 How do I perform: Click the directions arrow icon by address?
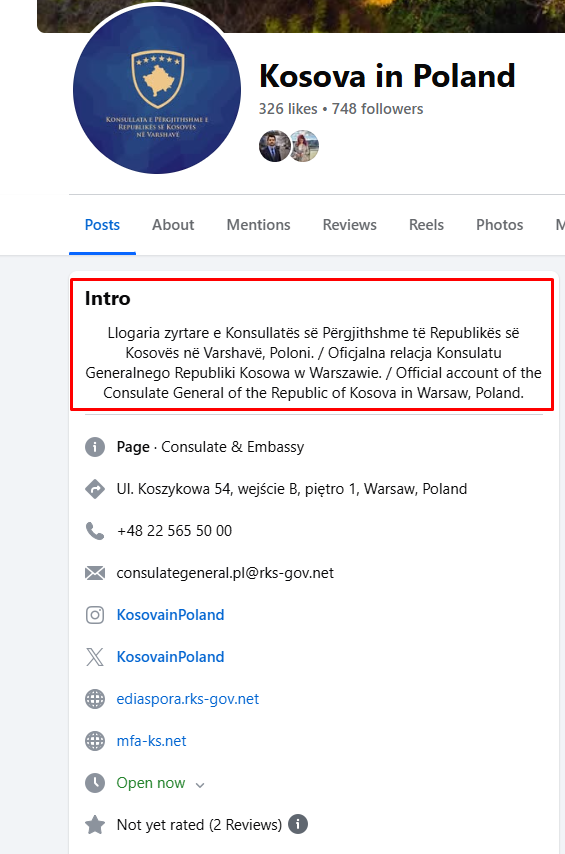pyautogui.click(x=95, y=489)
